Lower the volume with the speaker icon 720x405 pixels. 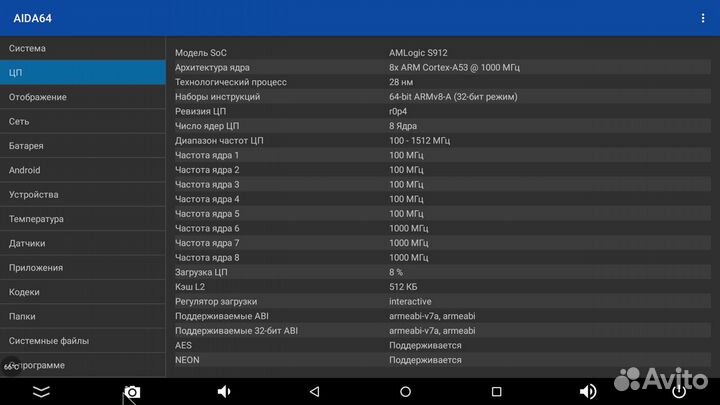[x=223, y=392]
